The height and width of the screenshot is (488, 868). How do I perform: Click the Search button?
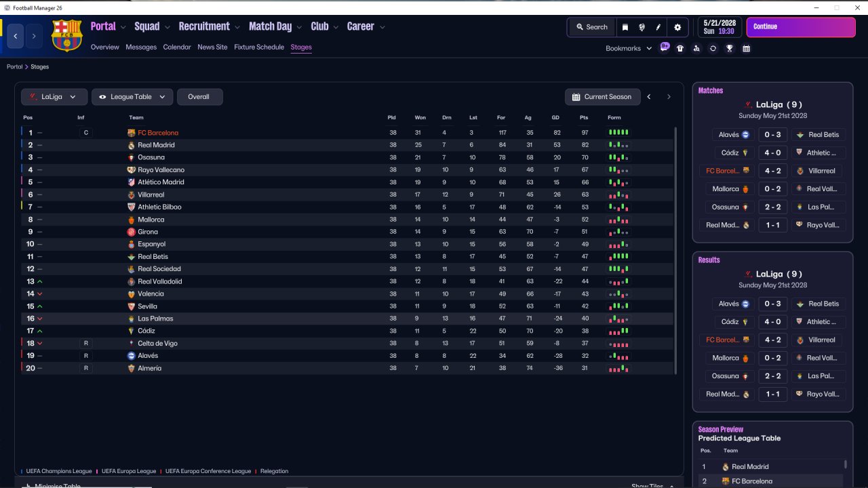592,27
